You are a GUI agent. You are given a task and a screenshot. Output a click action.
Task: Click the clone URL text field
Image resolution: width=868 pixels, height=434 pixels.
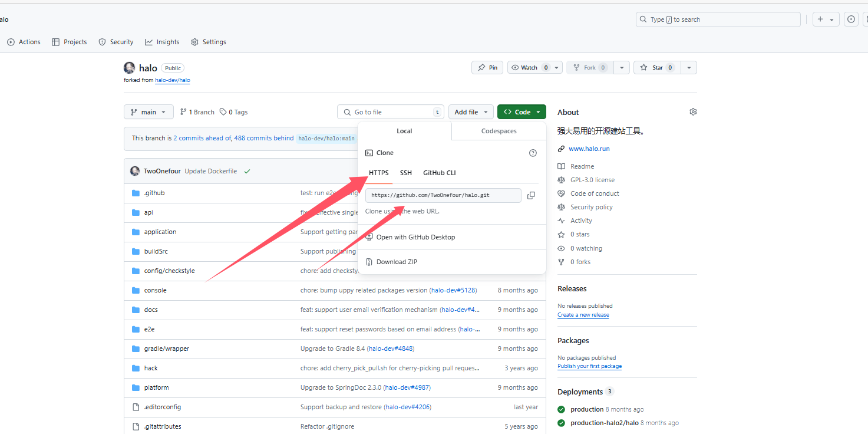click(443, 195)
